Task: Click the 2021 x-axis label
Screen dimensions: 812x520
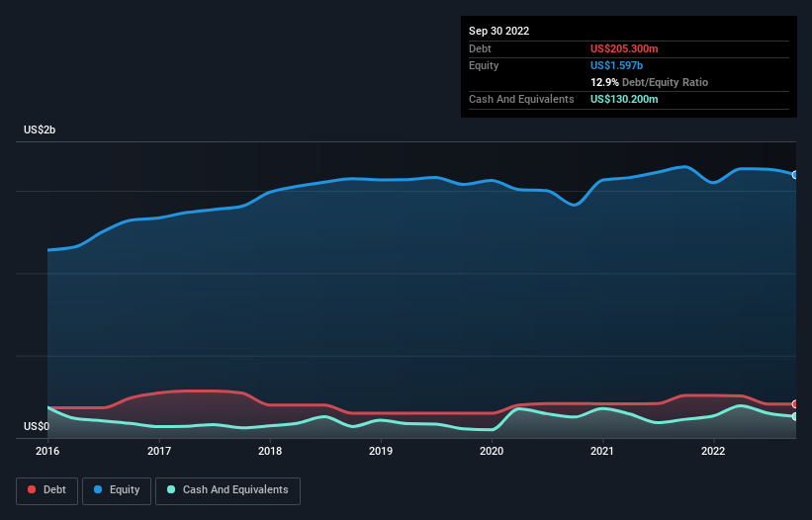Action: tap(602, 451)
